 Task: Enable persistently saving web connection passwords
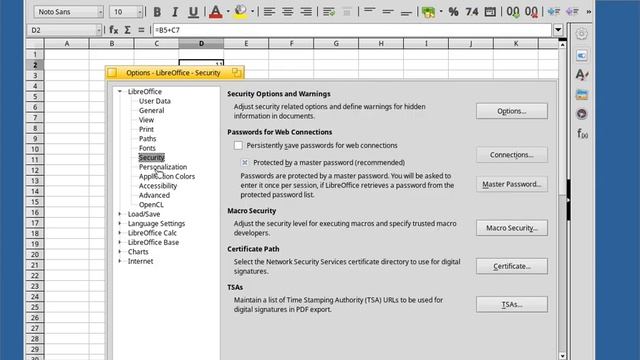tap(238, 145)
